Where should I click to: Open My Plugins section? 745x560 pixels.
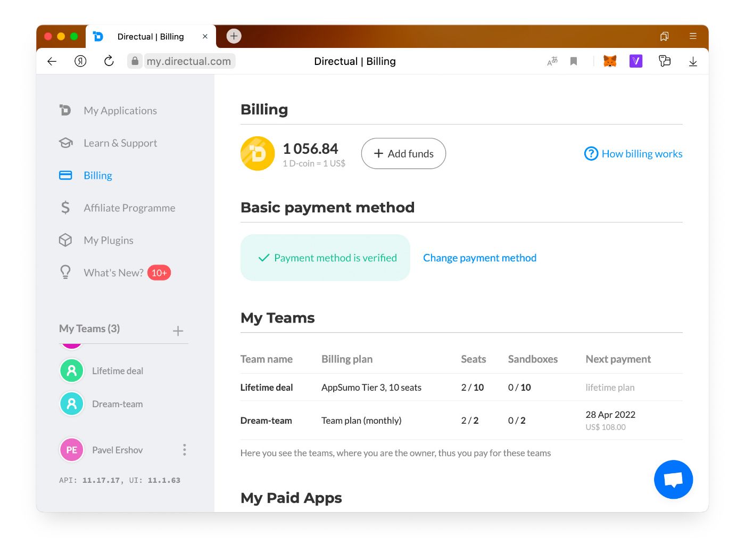tap(109, 241)
